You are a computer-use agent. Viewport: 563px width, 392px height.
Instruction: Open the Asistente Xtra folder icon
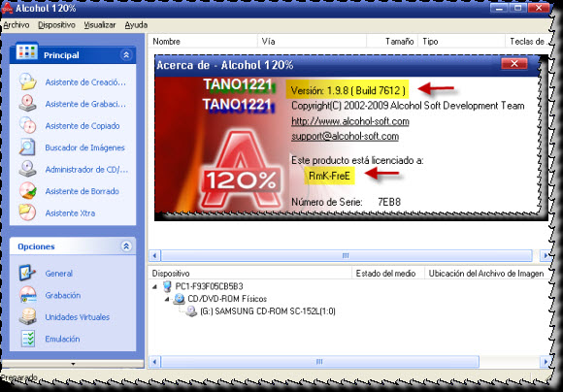[28, 212]
